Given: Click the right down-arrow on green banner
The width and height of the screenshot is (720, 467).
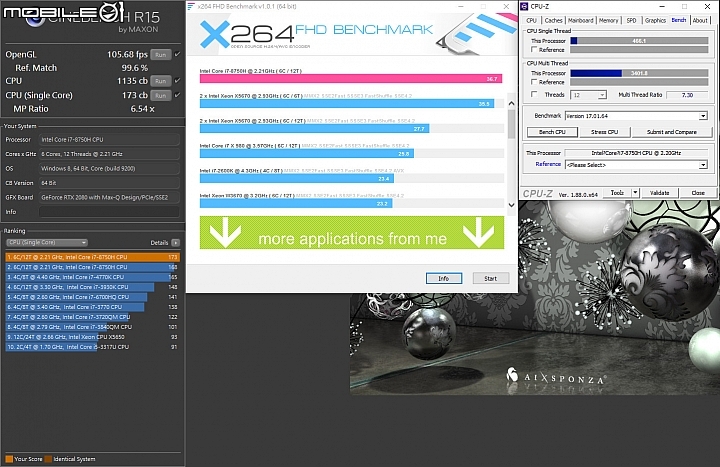Looking at the screenshot, I should 478,233.
